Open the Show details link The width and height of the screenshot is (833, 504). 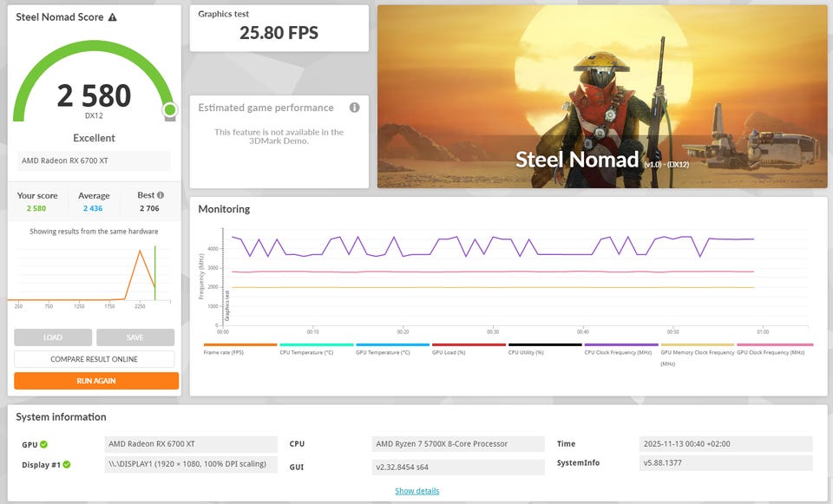[x=417, y=491]
